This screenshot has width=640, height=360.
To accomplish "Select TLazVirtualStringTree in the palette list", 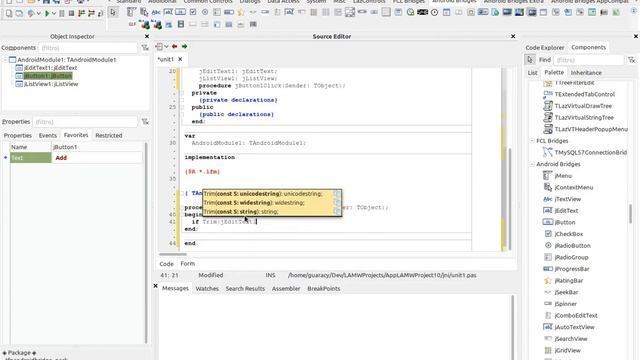I will coord(584,118).
